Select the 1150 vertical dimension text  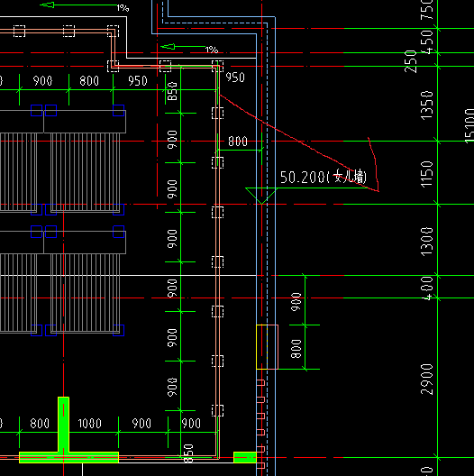point(427,174)
